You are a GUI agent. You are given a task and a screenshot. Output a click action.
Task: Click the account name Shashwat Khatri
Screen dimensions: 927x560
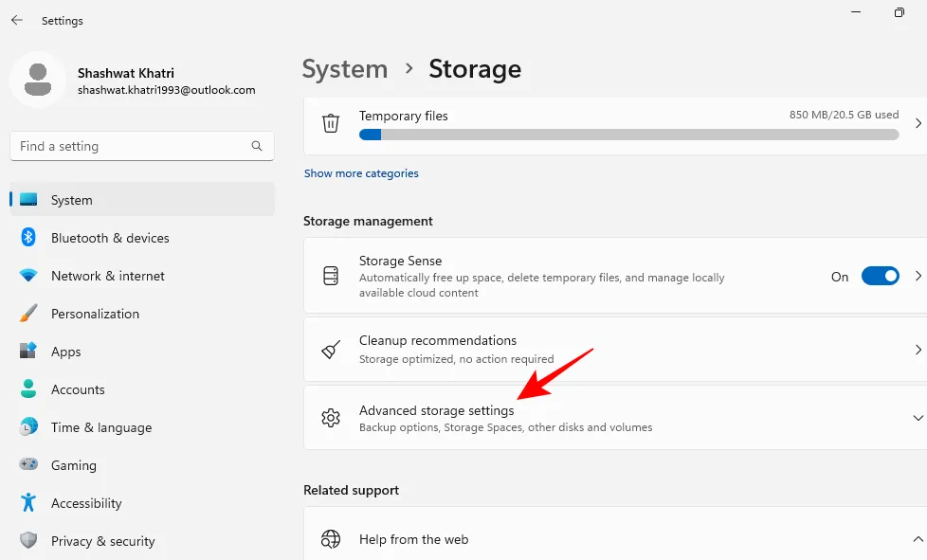(x=126, y=73)
